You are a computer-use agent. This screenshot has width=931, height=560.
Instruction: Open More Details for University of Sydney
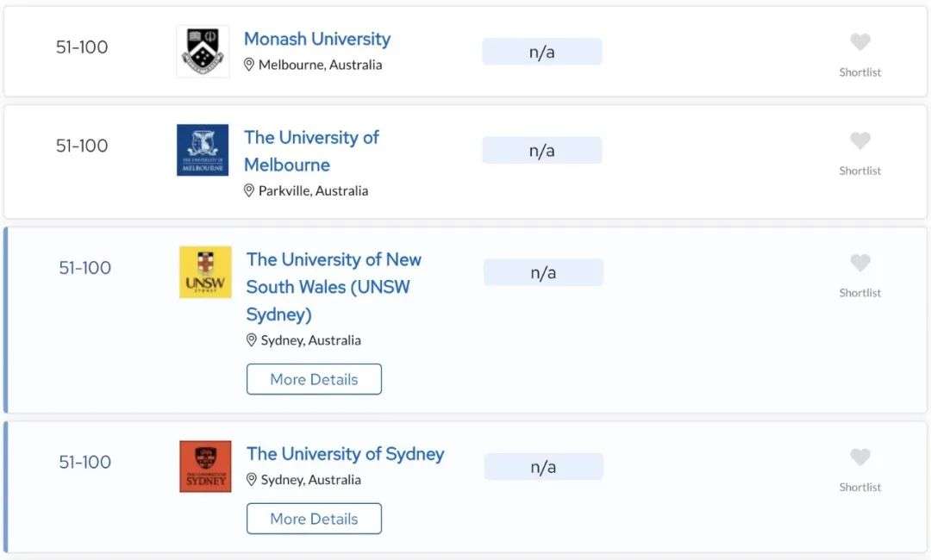(314, 519)
